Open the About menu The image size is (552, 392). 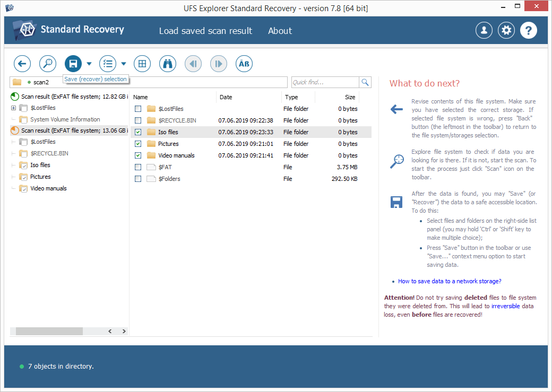tap(280, 31)
